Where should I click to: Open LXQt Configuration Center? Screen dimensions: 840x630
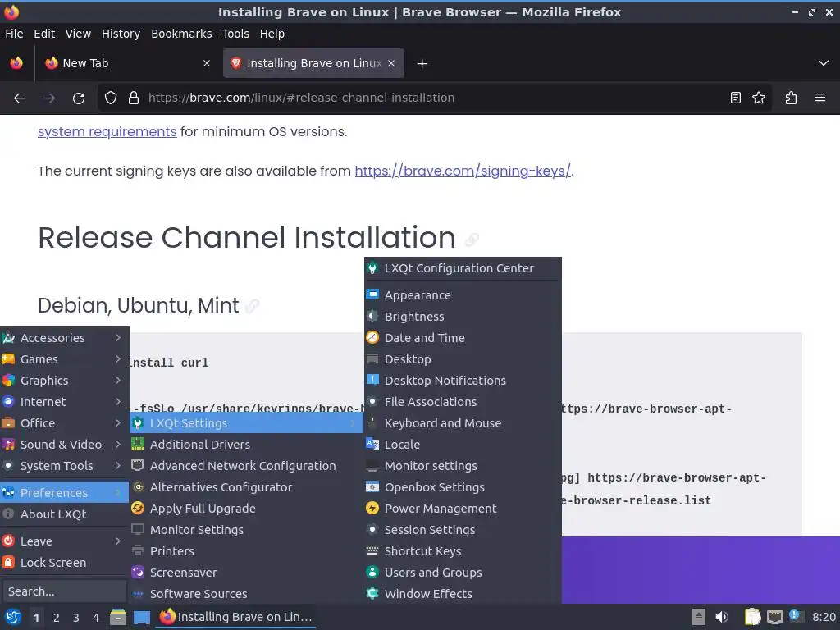click(x=463, y=268)
